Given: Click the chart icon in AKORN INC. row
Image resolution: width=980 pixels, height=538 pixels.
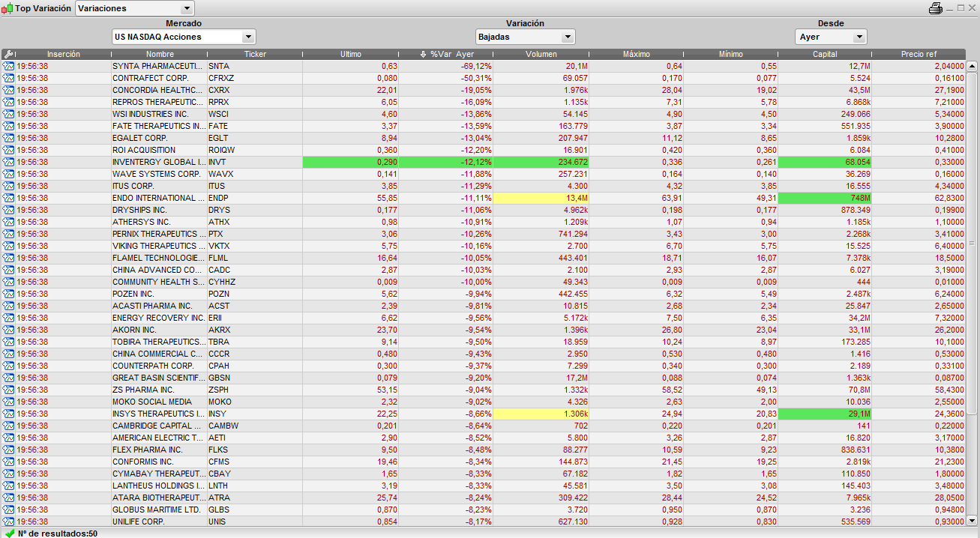Looking at the screenshot, I should [9, 330].
